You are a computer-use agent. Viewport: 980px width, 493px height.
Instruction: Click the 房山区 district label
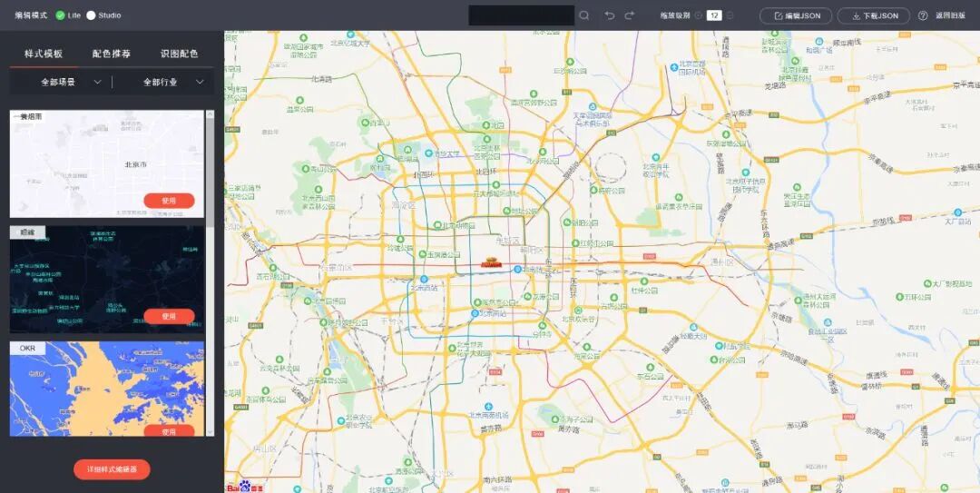[x=265, y=448]
